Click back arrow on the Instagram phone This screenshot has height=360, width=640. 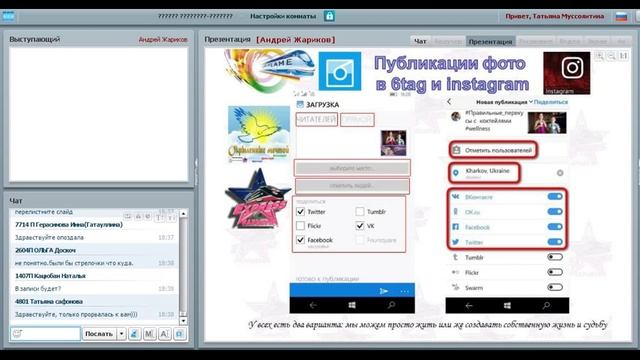point(469,305)
